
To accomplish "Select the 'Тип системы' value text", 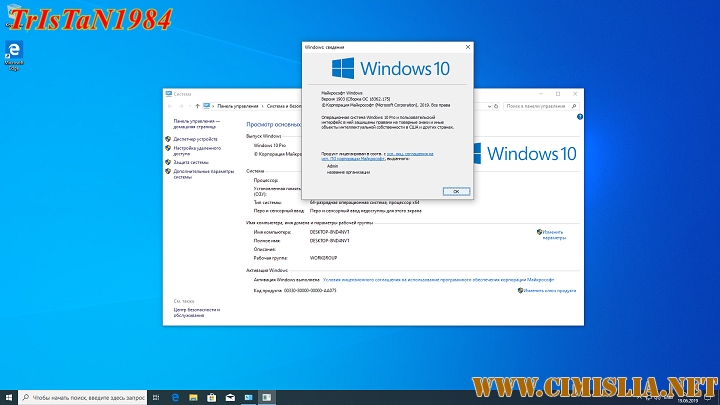I will click(365, 202).
